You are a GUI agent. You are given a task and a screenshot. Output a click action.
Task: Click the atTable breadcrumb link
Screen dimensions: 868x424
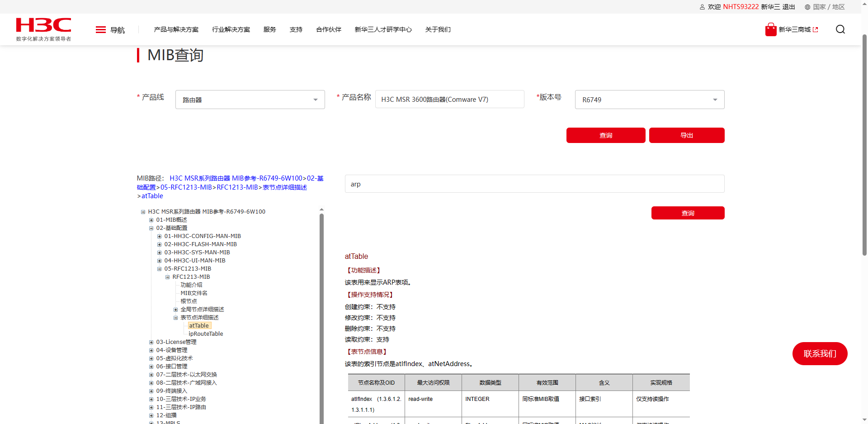click(152, 196)
